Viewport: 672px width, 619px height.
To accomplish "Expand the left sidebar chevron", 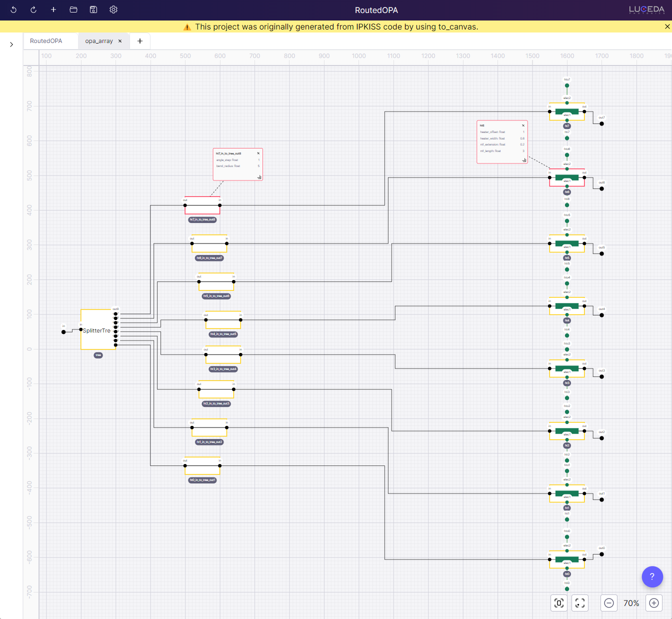I will pyautogui.click(x=11, y=44).
